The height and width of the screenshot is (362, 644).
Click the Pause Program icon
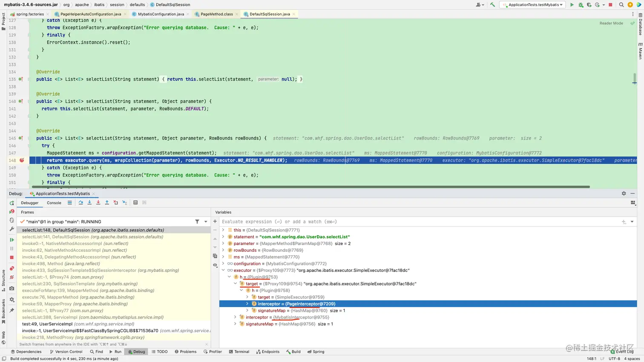[12, 248]
